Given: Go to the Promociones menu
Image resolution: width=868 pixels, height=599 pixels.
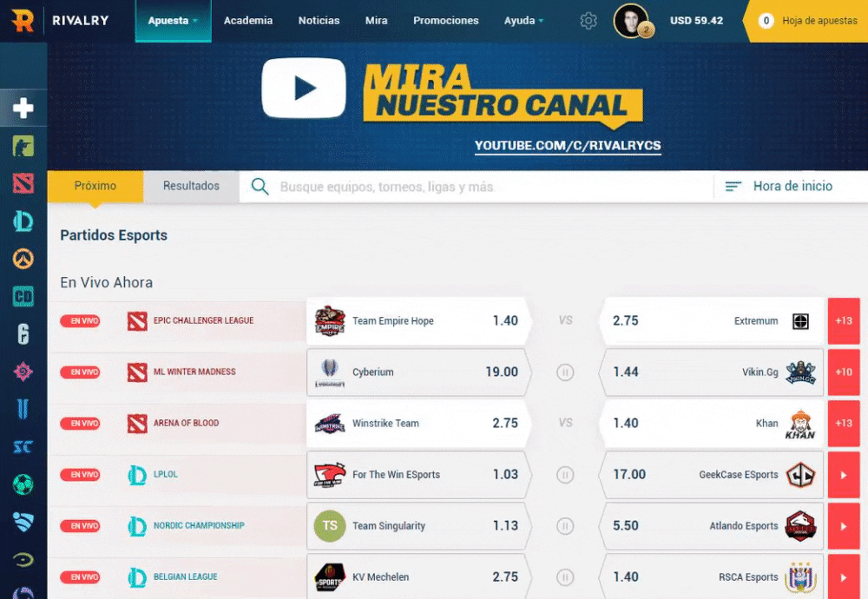Looking at the screenshot, I should click(x=445, y=21).
